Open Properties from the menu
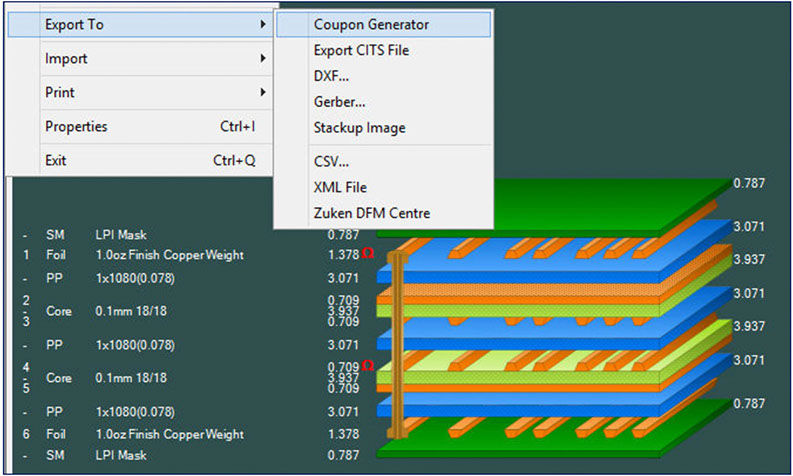This screenshot has height=476, width=793. 76,127
